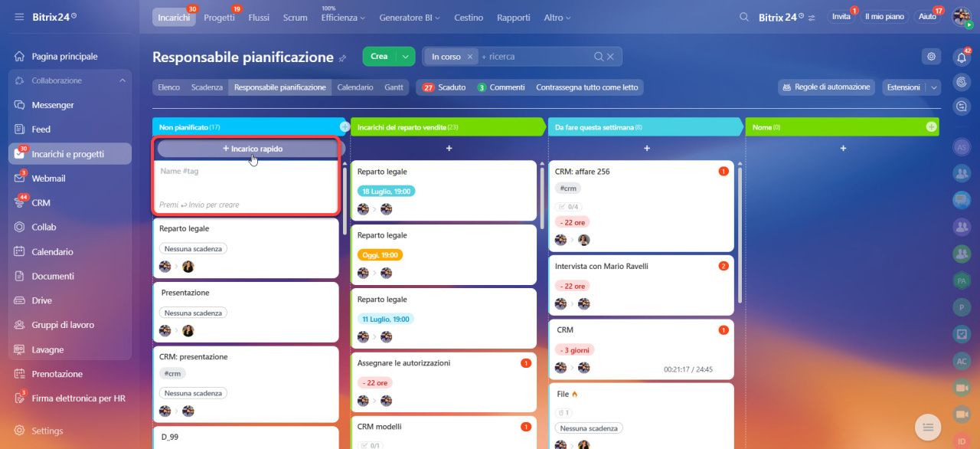Open the 'Presentazione' task card

(247, 312)
